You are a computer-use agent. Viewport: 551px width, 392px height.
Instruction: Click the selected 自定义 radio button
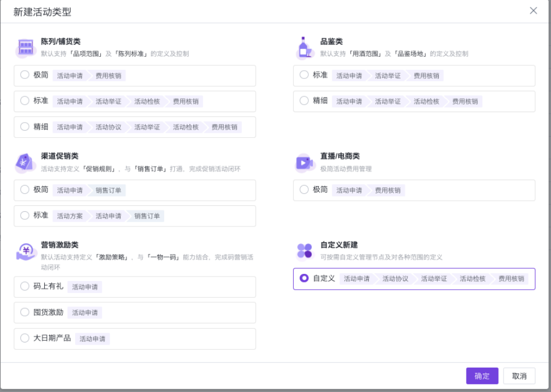304,278
